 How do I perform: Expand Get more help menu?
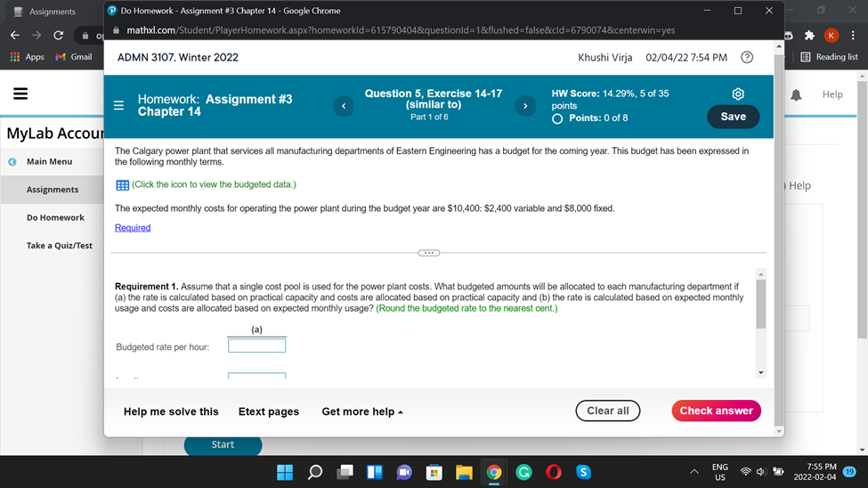coord(362,411)
